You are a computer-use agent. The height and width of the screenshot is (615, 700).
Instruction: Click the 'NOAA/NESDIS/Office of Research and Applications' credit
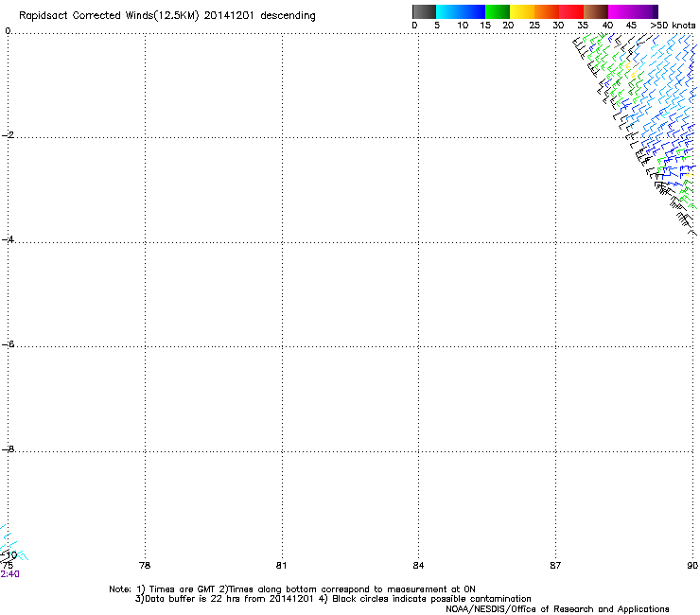click(557, 609)
